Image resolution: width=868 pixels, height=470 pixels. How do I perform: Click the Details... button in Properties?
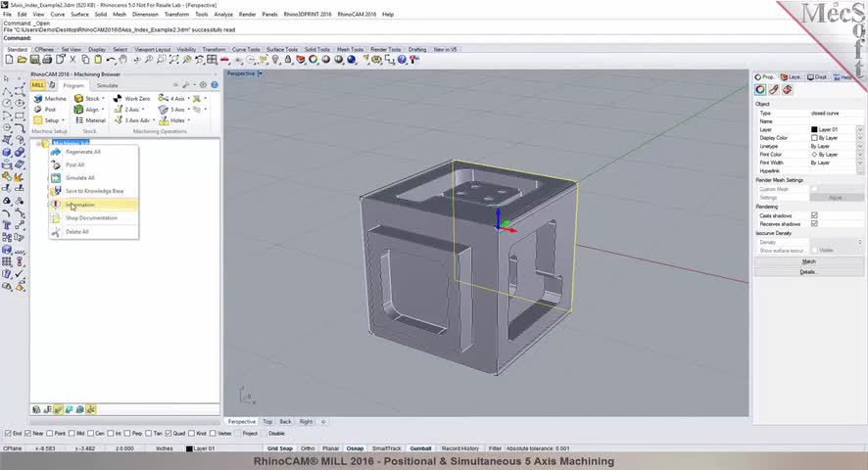click(x=809, y=272)
